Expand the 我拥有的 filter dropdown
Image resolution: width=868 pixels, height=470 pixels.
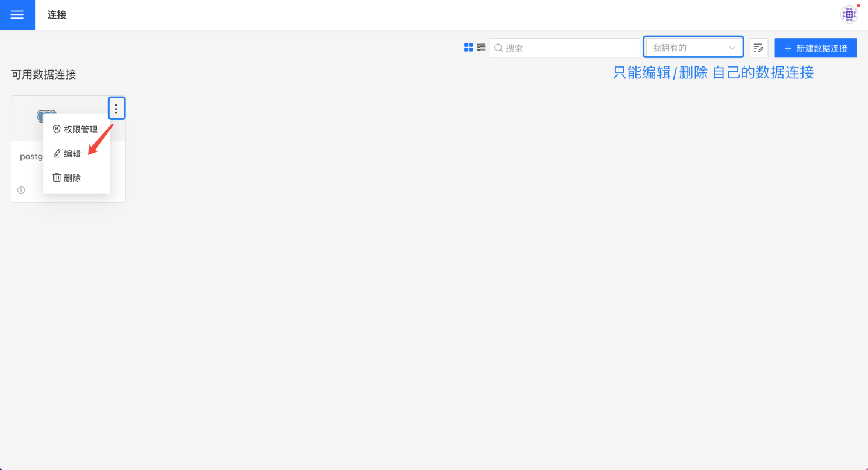pyautogui.click(x=694, y=48)
